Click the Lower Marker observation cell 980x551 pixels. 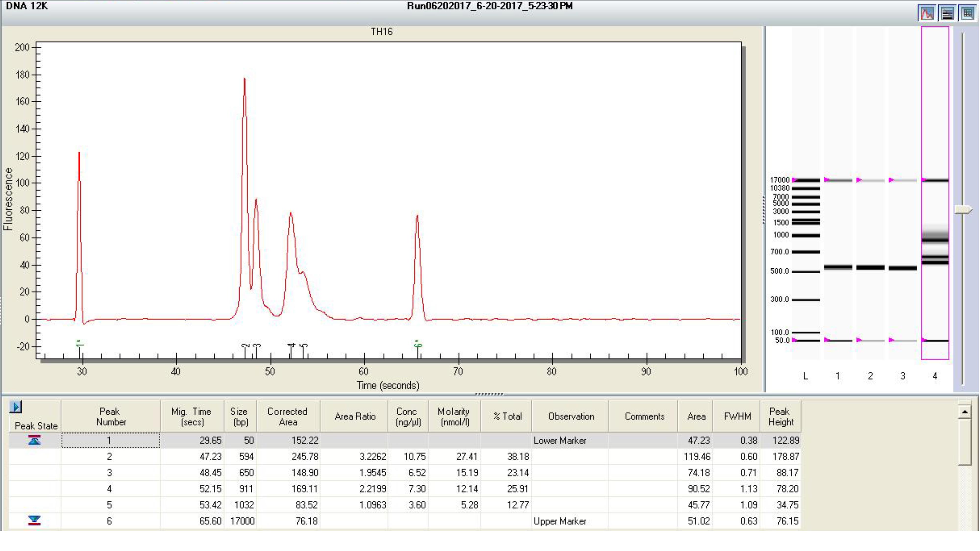tap(570, 440)
